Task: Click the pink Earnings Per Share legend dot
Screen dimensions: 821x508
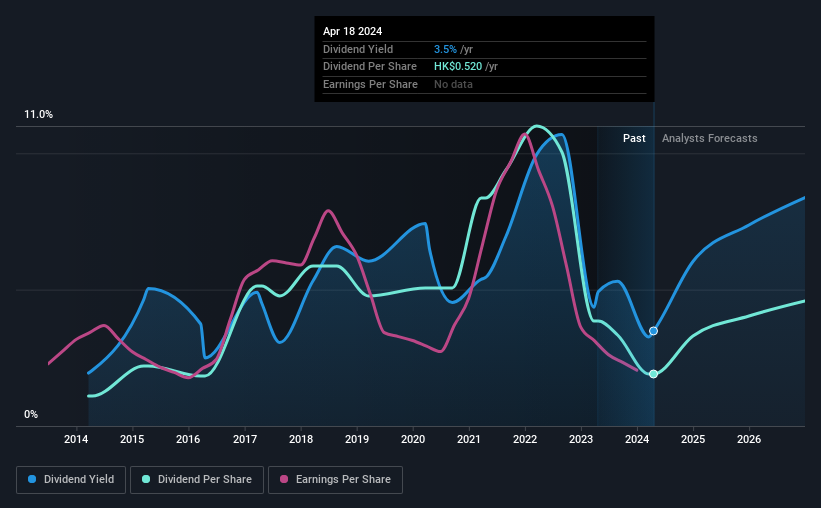Action: [x=284, y=479]
